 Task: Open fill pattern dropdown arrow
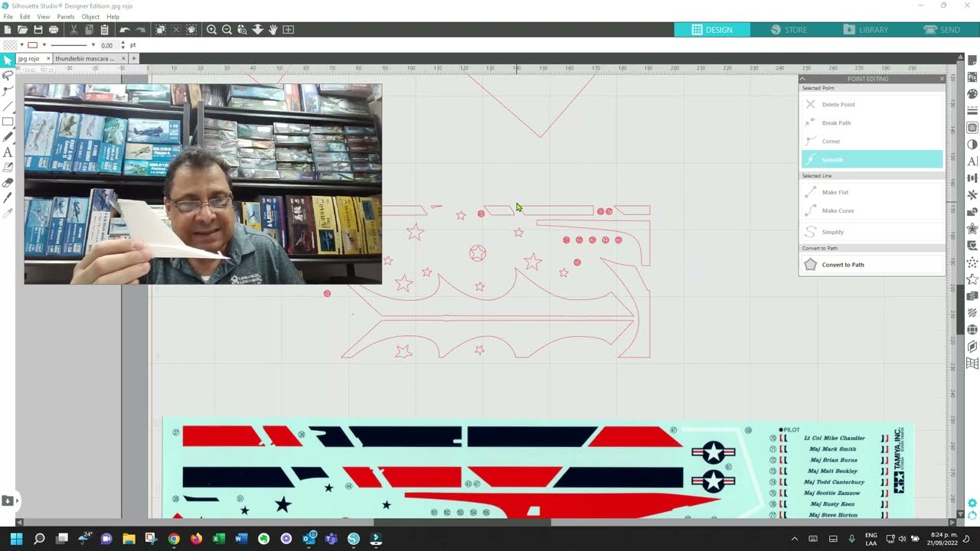coord(21,45)
